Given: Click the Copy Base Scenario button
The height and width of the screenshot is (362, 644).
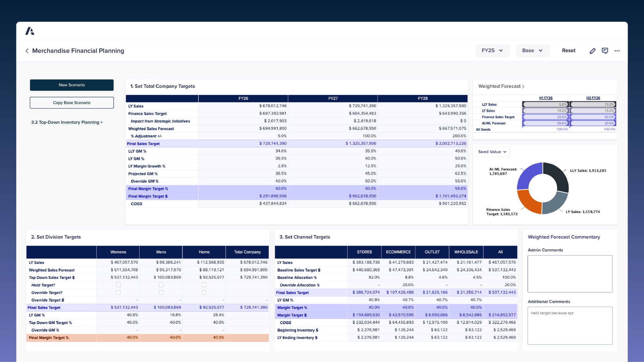Looking at the screenshot, I should pos(72,103).
